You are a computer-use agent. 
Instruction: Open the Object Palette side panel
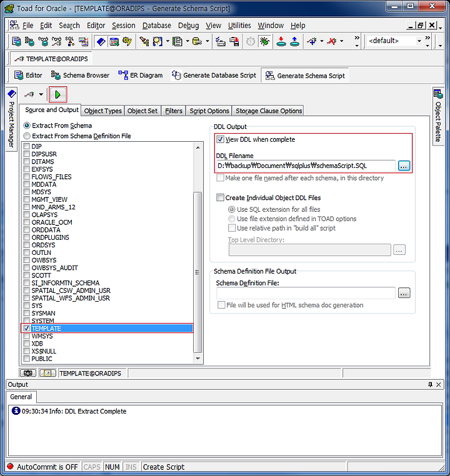coord(438,117)
